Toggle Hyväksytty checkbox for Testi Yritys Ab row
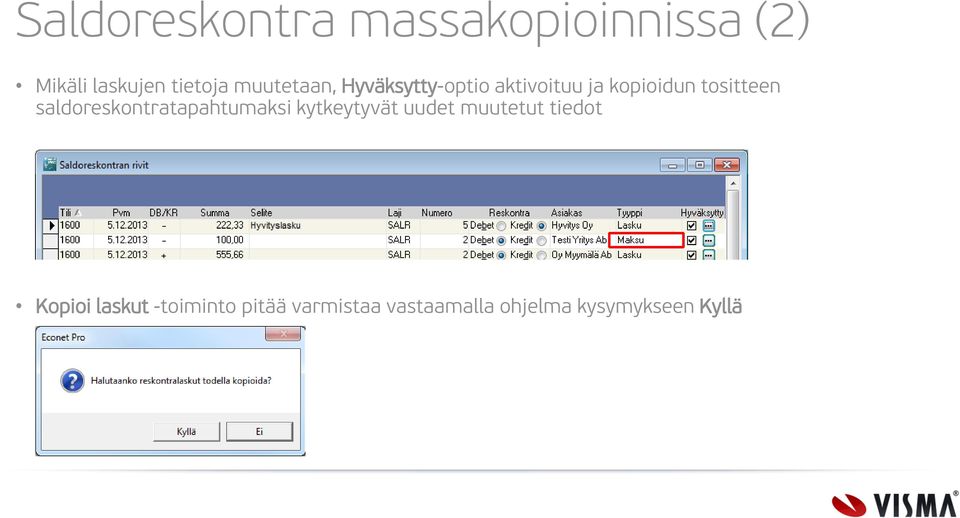This screenshot has width=960, height=518. (x=691, y=240)
